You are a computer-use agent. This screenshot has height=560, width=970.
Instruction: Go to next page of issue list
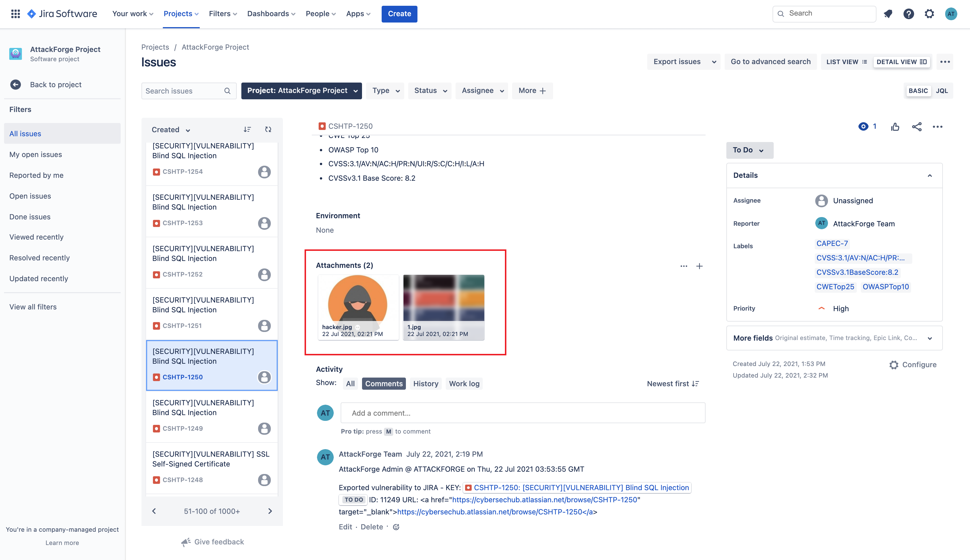point(270,511)
